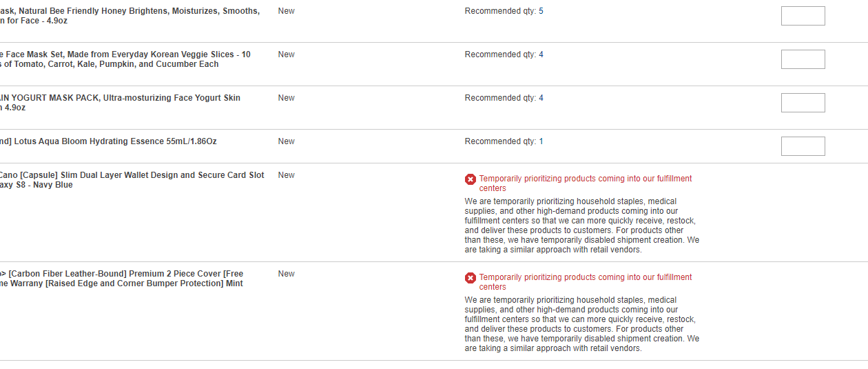Viewport: 868px width, 369px height.
Task: Select the Ultra-mosturizing Face Yogurt Mask Pack title
Action: (x=121, y=103)
